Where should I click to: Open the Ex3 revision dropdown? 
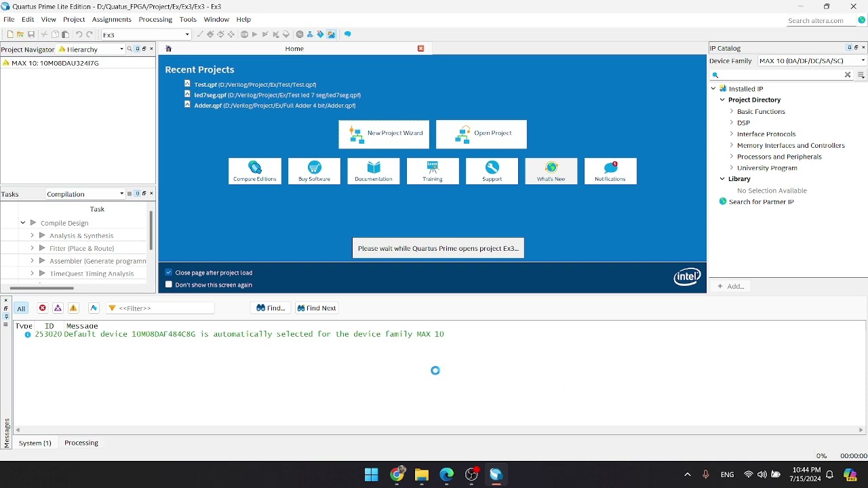click(146, 35)
